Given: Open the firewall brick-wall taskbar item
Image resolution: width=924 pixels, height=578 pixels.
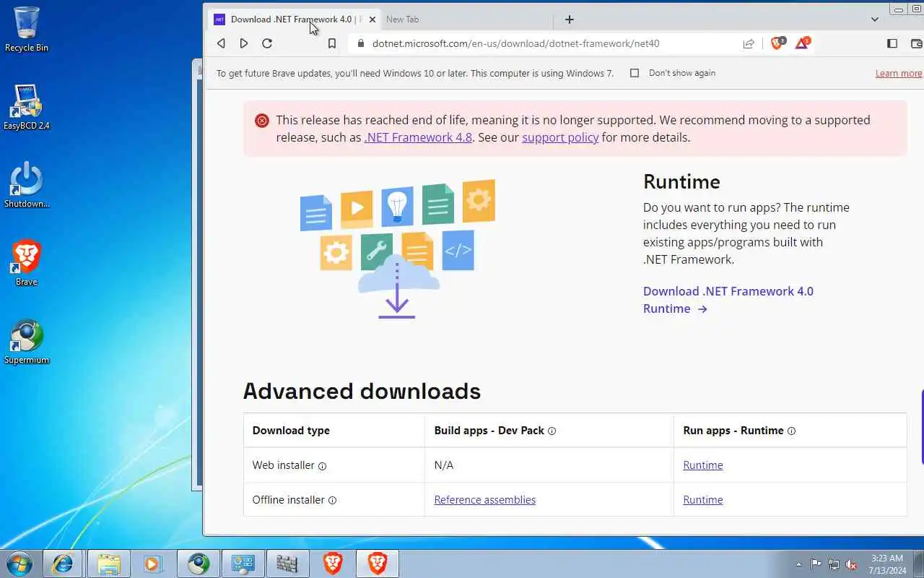Looking at the screenshot, I should point(287,564).
